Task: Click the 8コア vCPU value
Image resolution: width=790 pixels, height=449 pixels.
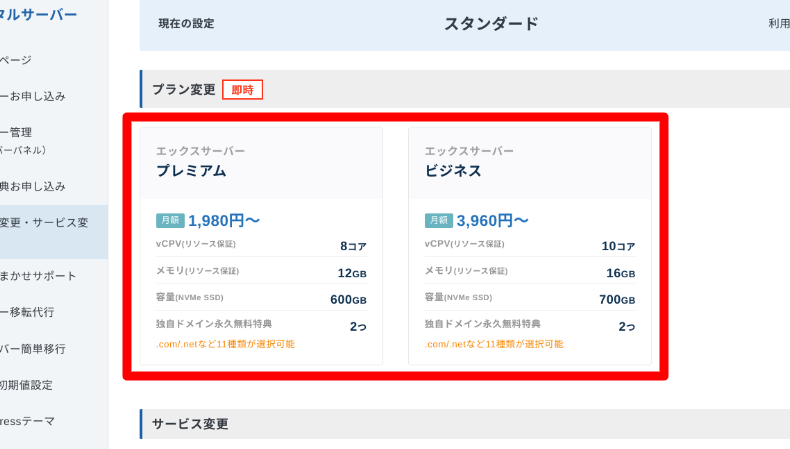Action: (353, 246)
